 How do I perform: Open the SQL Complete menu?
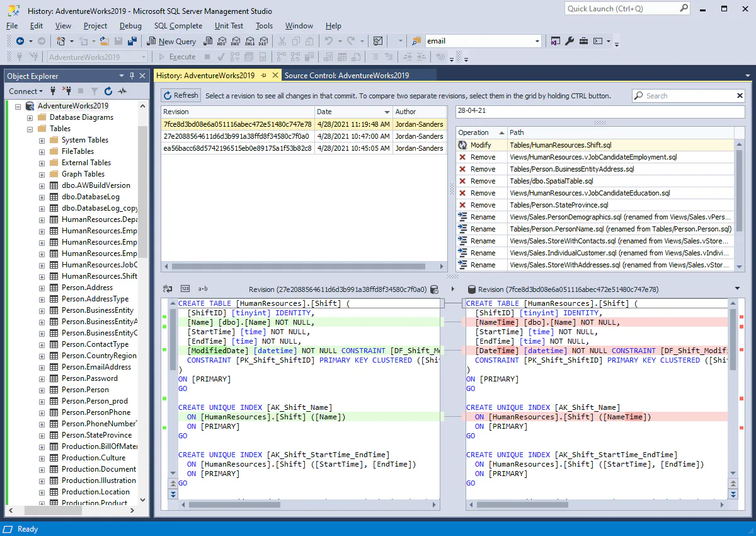pyautogui.click(x=178, y=26)
